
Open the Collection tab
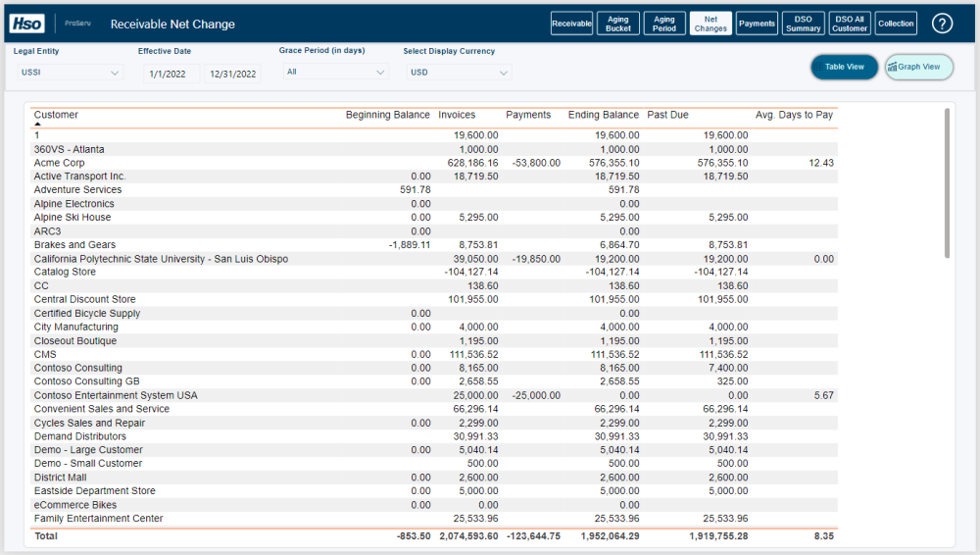(896, 24)
